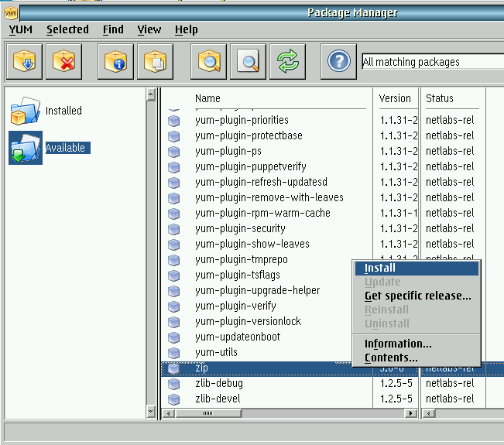Click the package icon beside yum-plugin-verify
The height and width of the screenshot is (445, 504).
click(174, 306)
